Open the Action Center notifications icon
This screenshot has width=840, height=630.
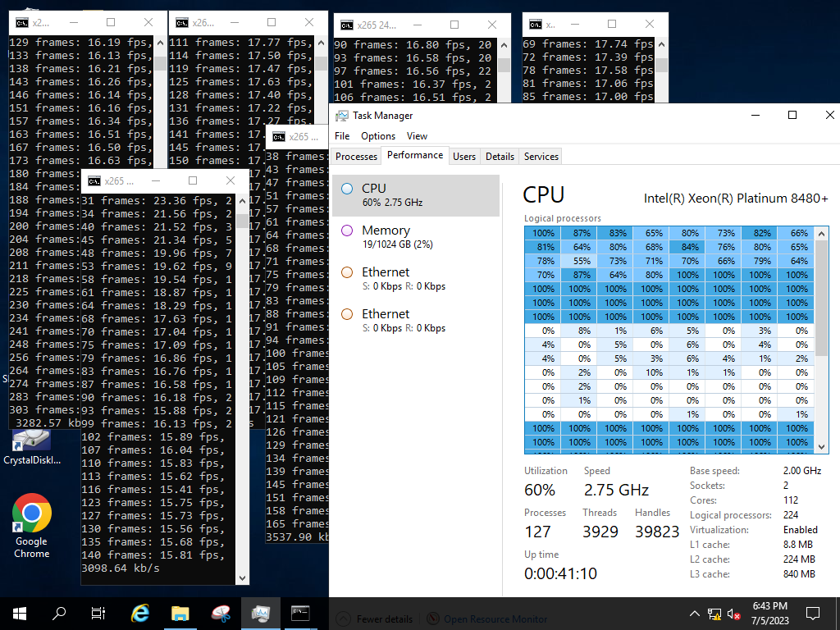click(x=813, y=613)
